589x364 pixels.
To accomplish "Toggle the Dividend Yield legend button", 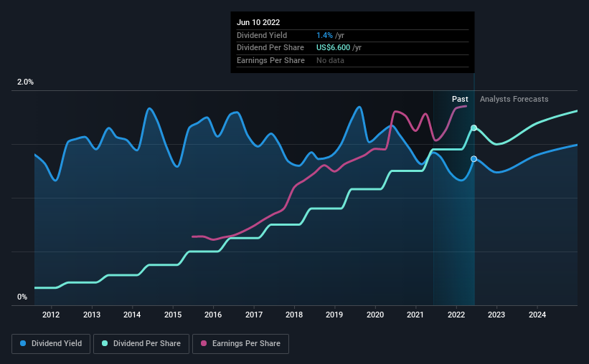I will point(51,344).
